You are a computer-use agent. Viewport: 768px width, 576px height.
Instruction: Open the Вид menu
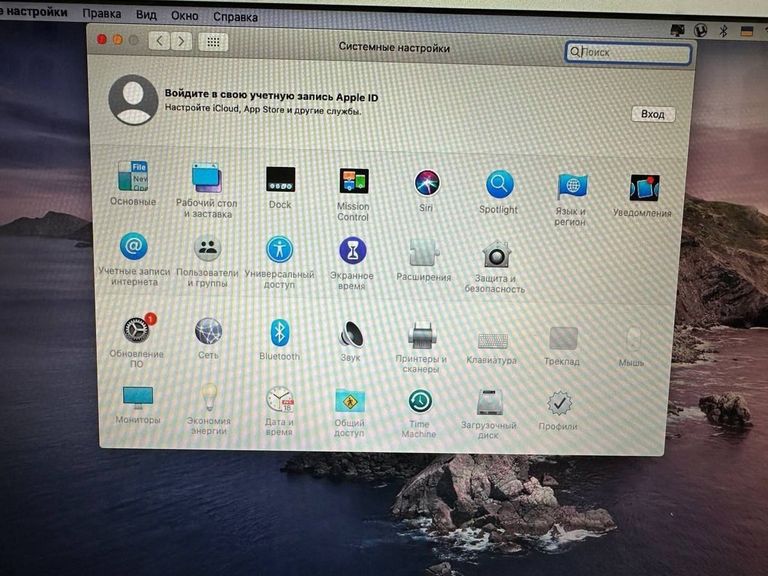[146, 16]
